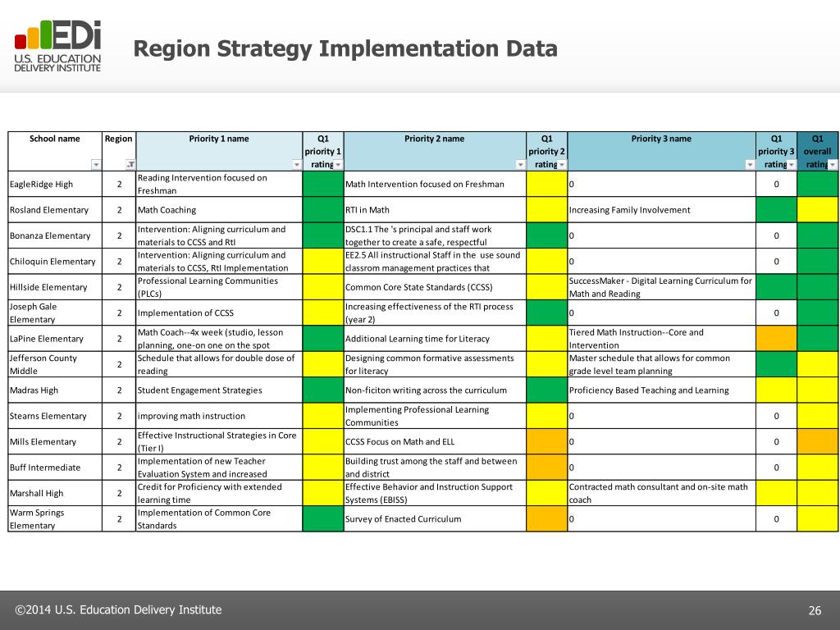The width and height of the screenshot is (840, 630).
Task: Select the EagleRidge High school cell
Action: tap(55, 184)
